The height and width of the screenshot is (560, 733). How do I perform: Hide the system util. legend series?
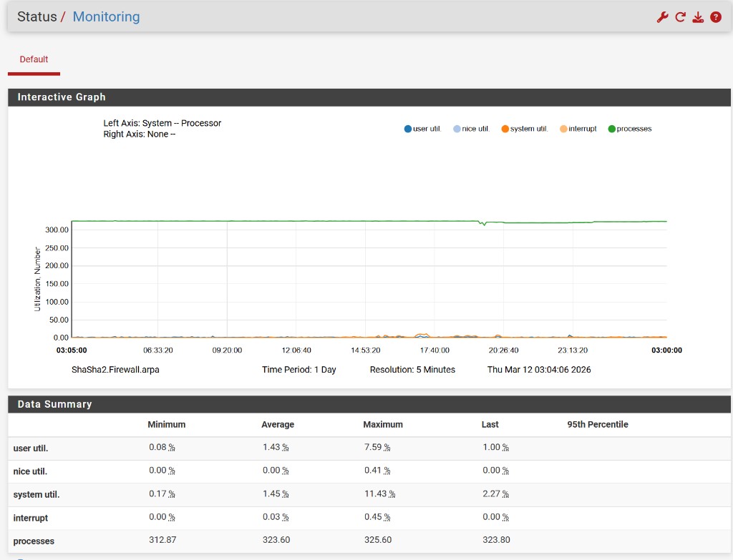click(x=529, y=129)
